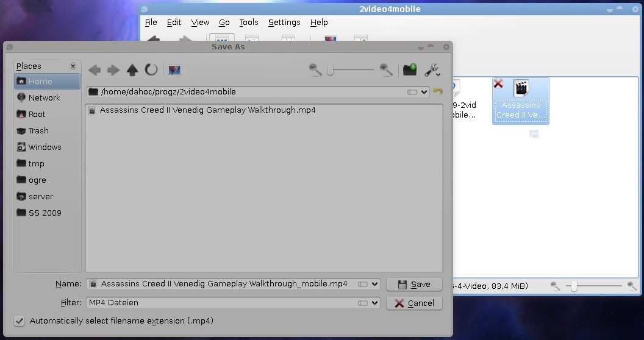Clear the Filter field
Screen dimensions: 644x340
[x=362, y=303]
